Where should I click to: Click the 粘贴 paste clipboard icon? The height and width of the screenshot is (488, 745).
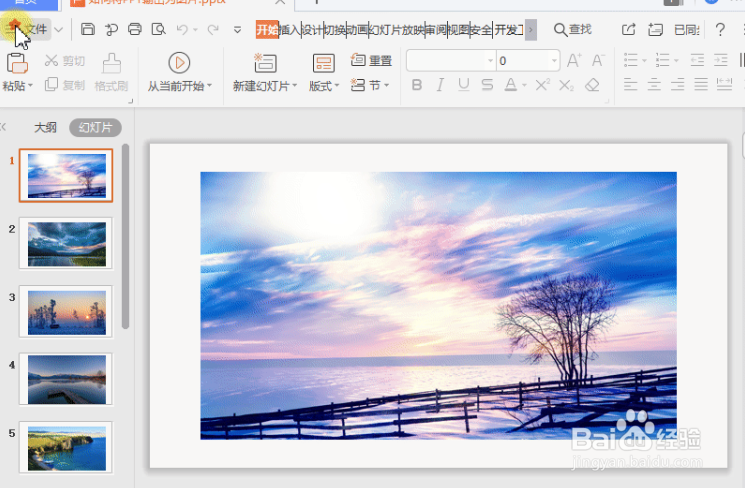click(17, 63)
